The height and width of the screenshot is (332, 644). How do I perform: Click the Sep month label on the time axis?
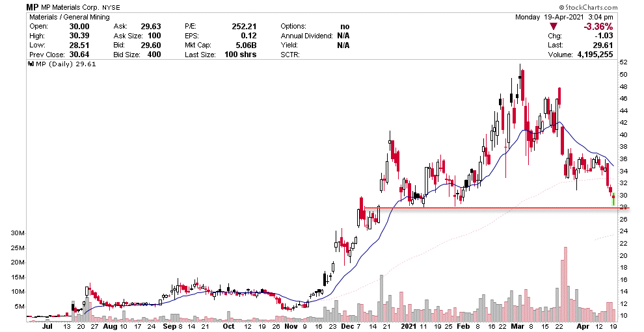point(170,327)
